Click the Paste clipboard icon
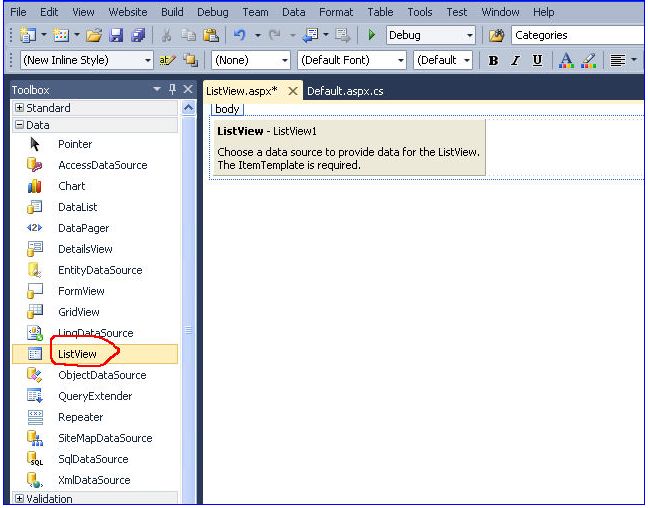This screenshot has height=508, width=648. coord(211,36)
